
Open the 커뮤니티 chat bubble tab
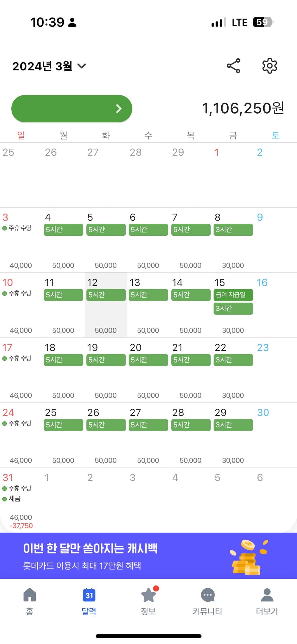tap(207, 601)
